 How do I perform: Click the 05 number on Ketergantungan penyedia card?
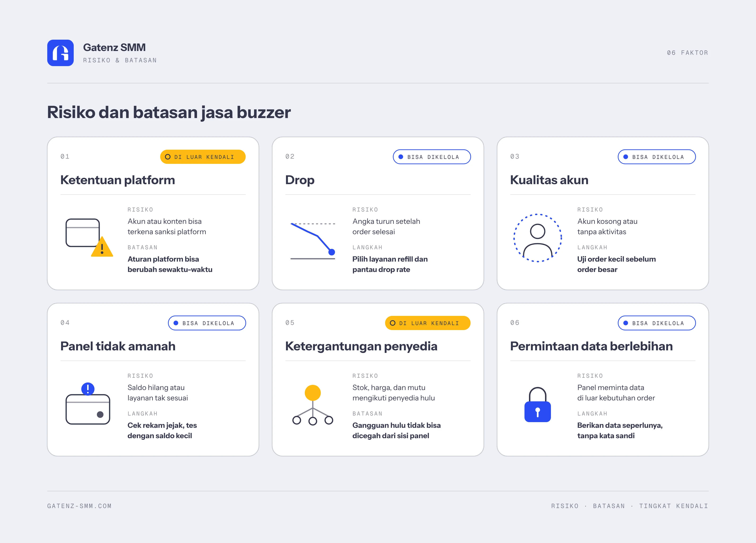click(290, 322)
